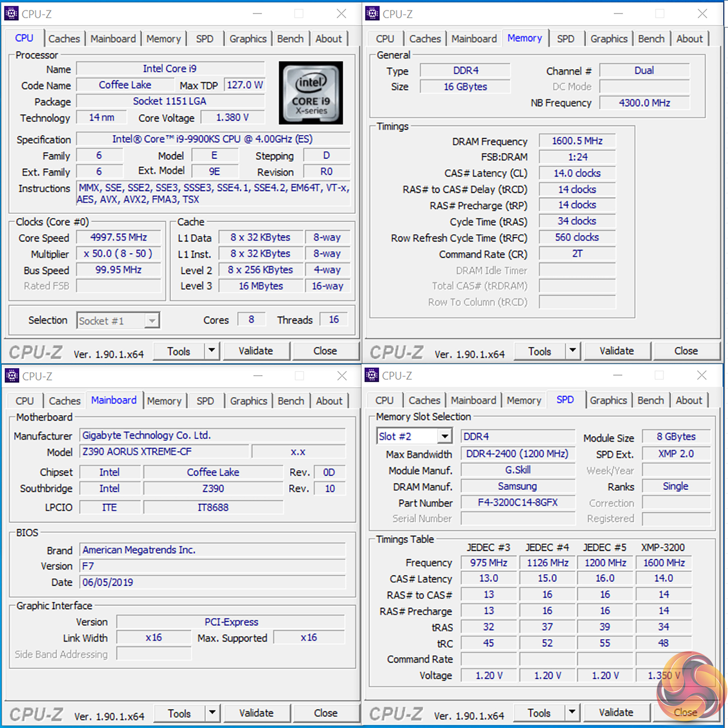
Task: Click the Close button in the Memory window
Action: (x=686, y=351)
